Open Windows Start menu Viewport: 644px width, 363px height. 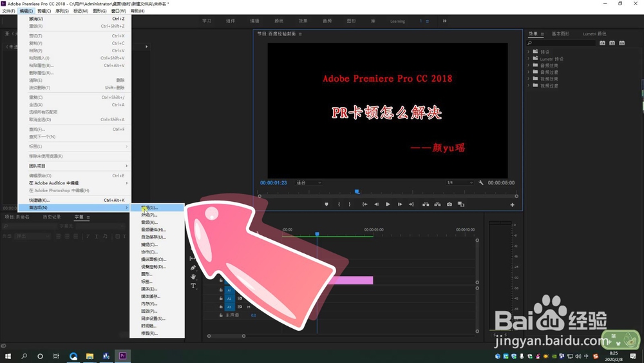point(8,356)
